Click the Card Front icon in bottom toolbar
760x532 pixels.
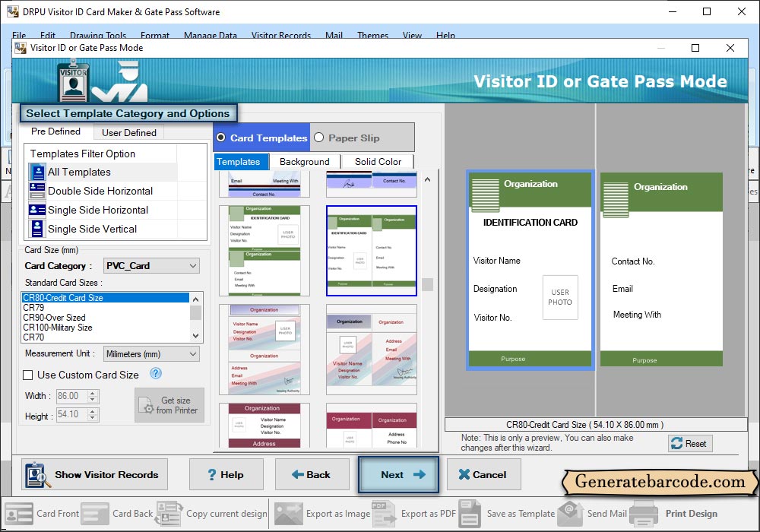[x=19, y=514]
